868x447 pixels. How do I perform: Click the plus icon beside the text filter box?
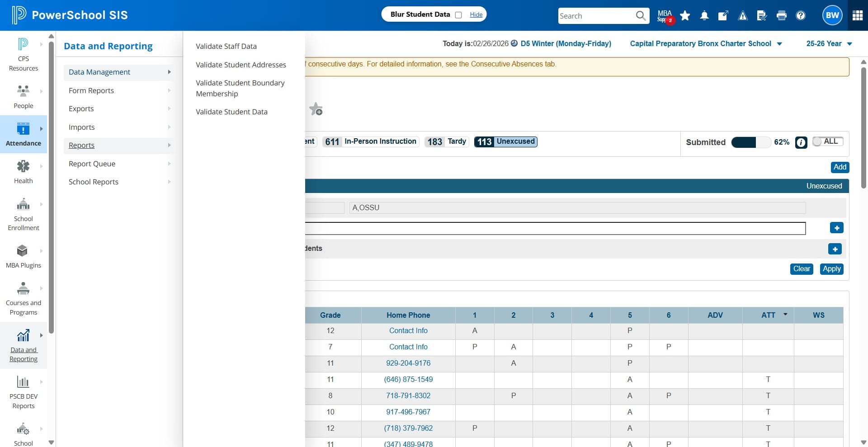pos(836,228)
